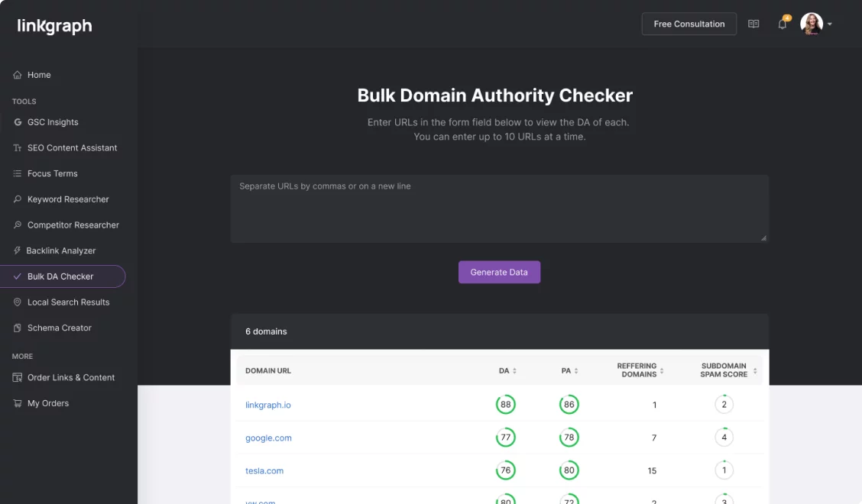Click the Home house icon

(x=17, y=75)
